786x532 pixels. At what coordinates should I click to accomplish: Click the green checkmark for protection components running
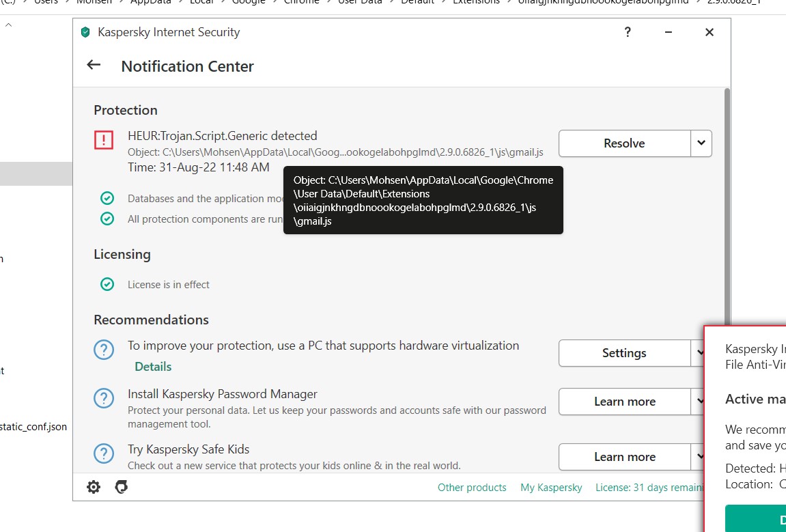(107, 219)
